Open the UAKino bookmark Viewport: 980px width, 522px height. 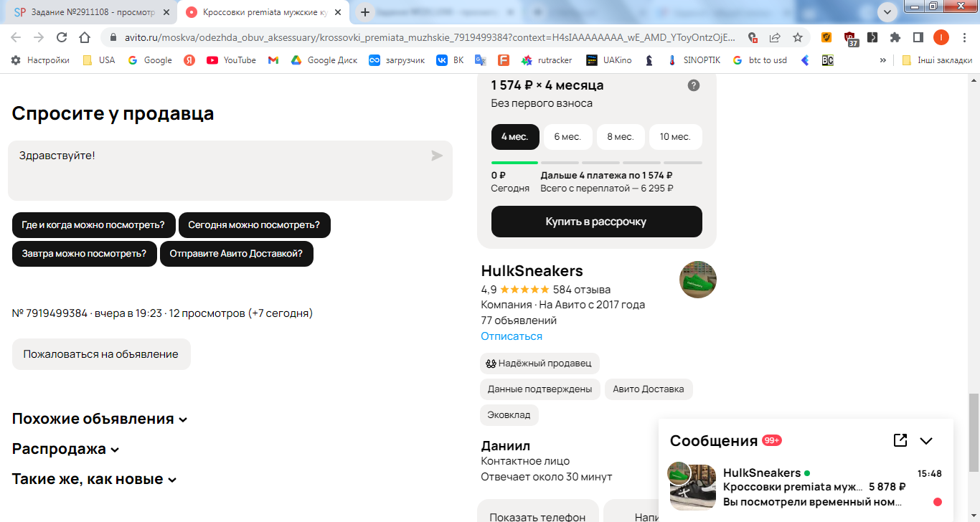[x=609, y=60]
